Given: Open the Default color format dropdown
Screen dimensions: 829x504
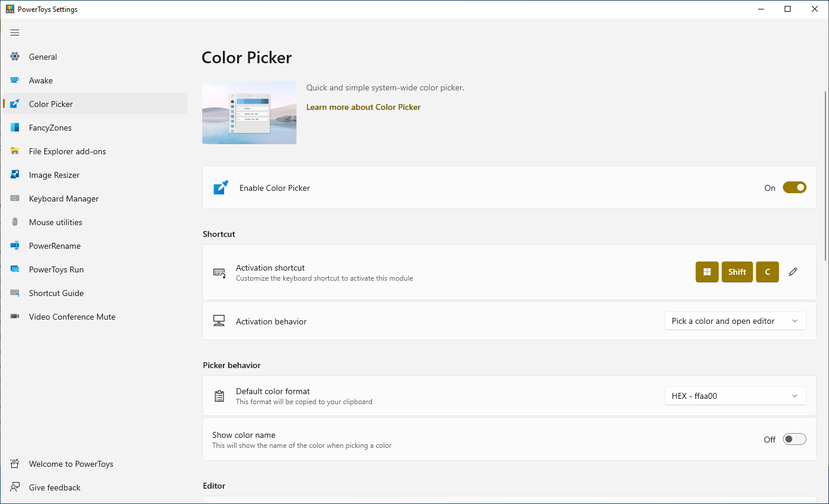Looking at the screenshot, I should 735,396.
